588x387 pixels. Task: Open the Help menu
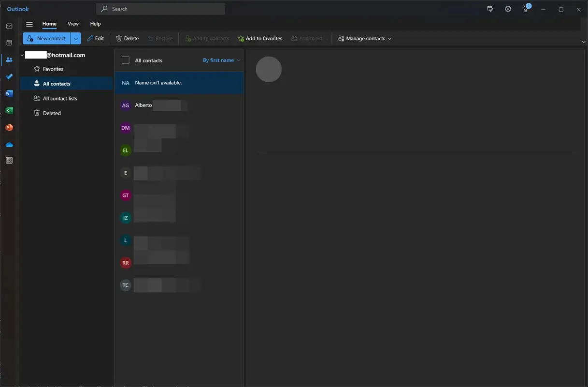pyautogui.click(x=95, y=23)
